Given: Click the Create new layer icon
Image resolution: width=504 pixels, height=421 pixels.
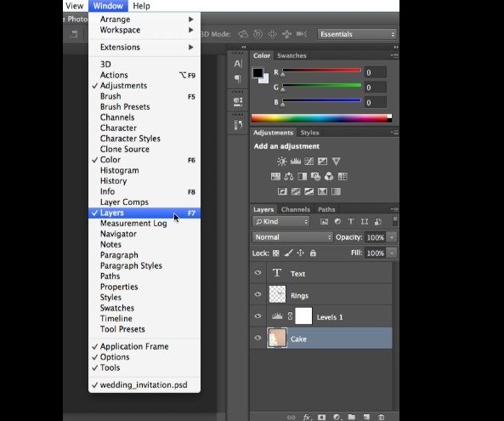Looking at the screenshot, I should pos(366,417).
